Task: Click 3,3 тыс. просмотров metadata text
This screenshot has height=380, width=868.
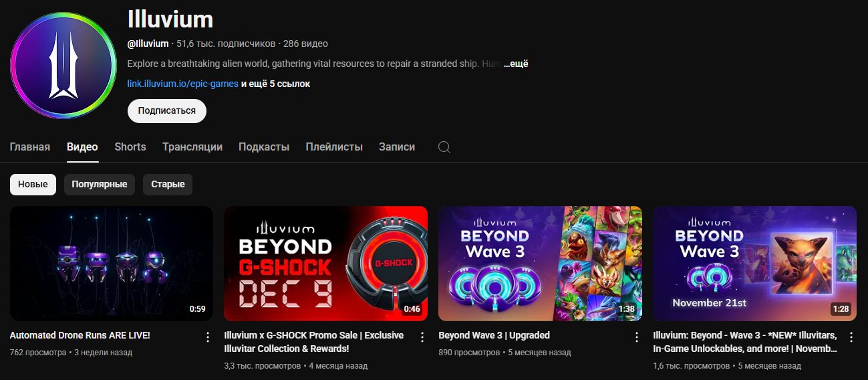Action: point(262,366)
